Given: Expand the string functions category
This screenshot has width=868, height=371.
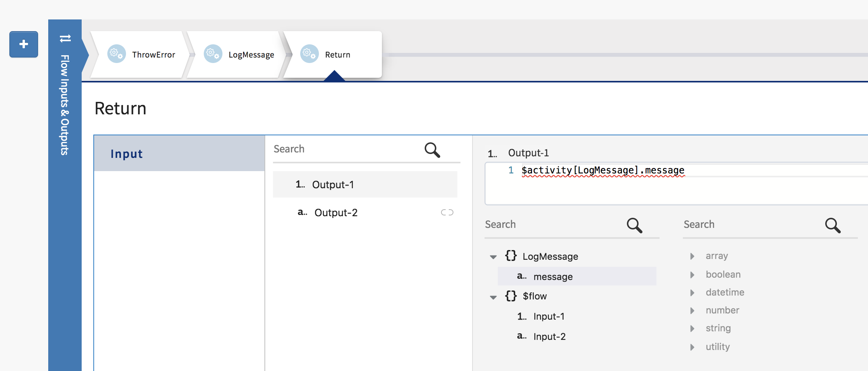Looking at the screenshot, I should [x=692, y=329].
